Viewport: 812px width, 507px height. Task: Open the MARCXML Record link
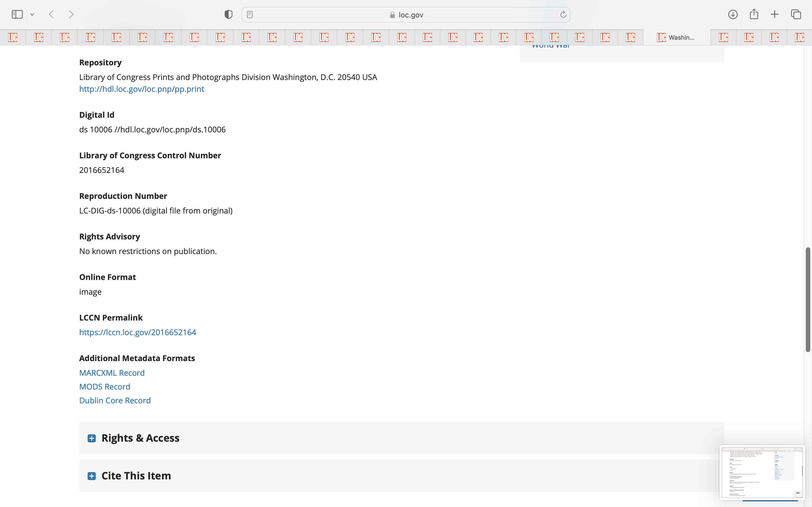(x=112, y=373)
